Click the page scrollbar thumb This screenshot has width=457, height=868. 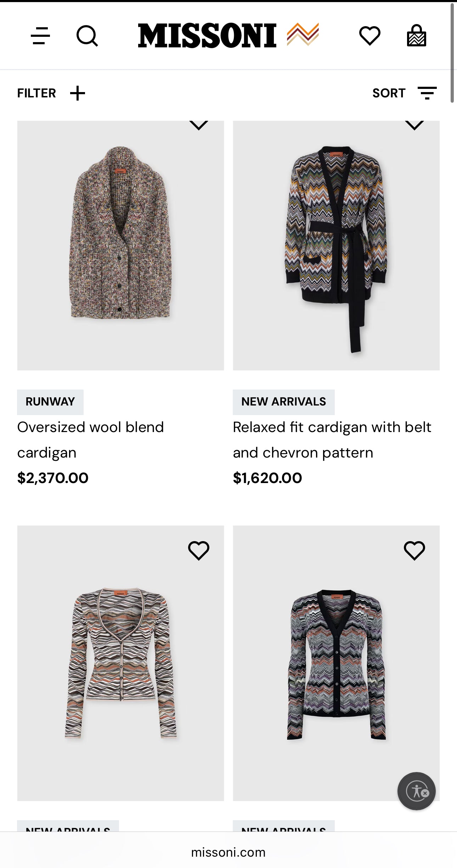(x=452, y=53)
